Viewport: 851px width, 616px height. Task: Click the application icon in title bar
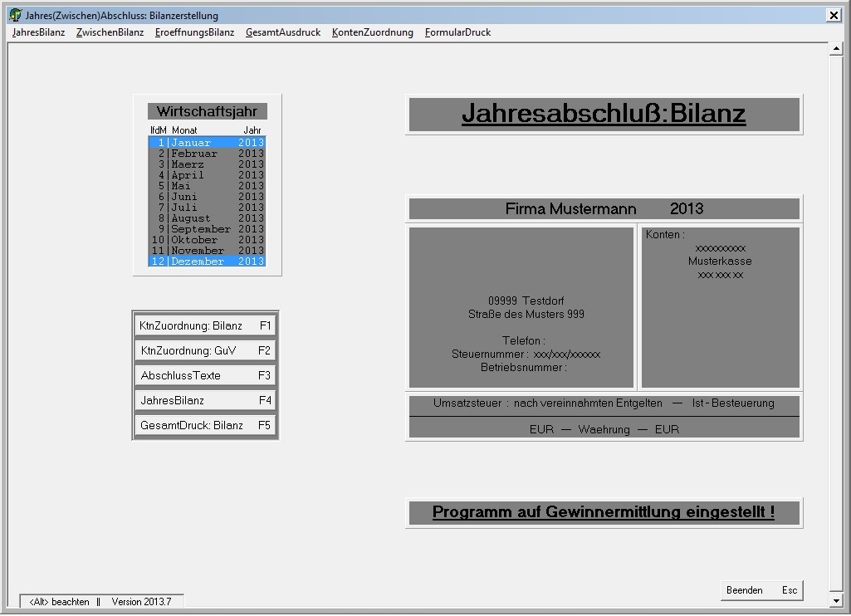click(x=15, y=15)
